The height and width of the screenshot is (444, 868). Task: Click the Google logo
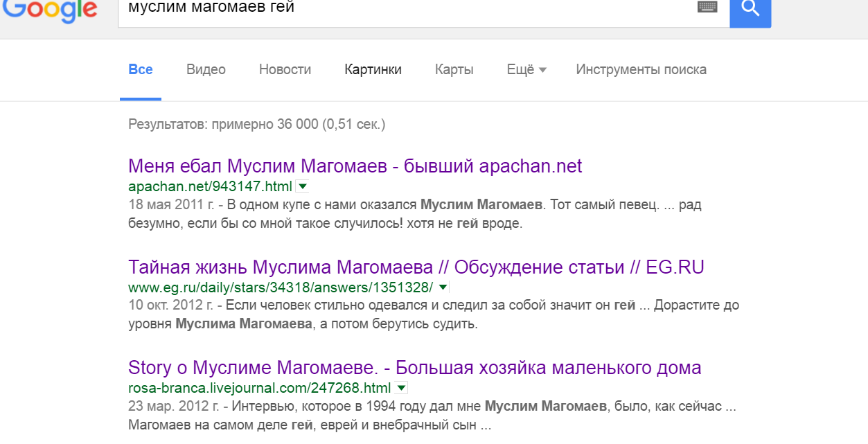pos(49,10)
